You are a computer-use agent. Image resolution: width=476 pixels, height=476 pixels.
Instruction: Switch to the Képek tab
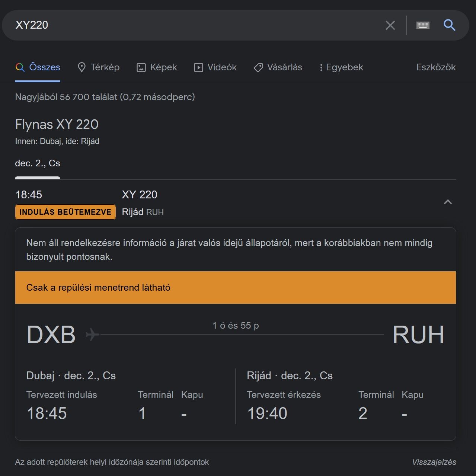tap(157, 67)
